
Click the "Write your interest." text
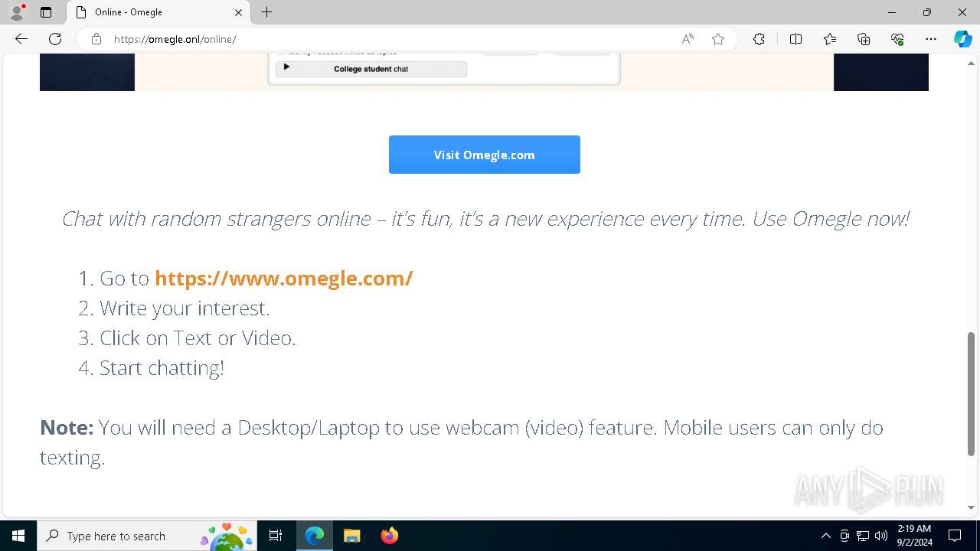pyautogui.click(x=185, y=308)
